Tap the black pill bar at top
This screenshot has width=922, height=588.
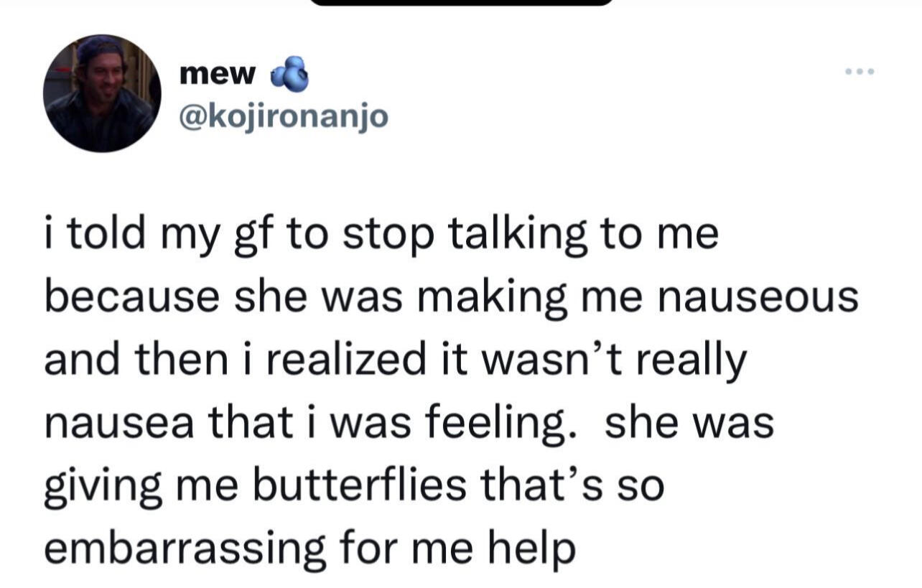(x=461, y=2)
